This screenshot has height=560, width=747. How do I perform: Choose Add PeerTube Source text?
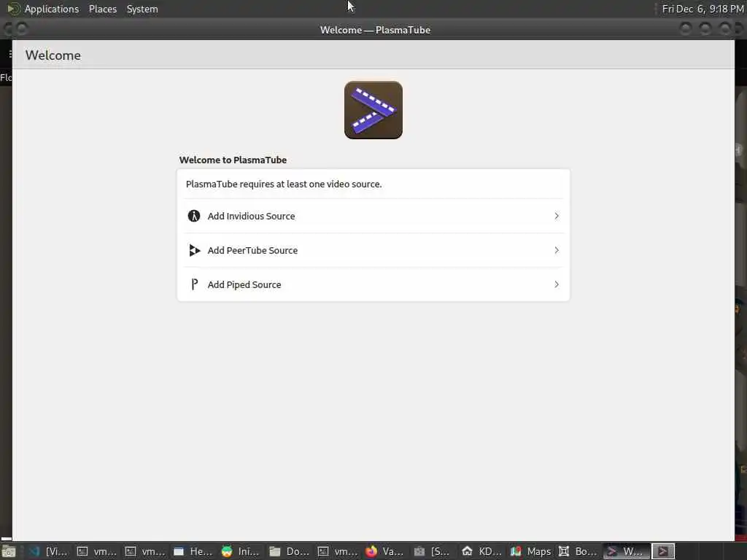(252, 251)
